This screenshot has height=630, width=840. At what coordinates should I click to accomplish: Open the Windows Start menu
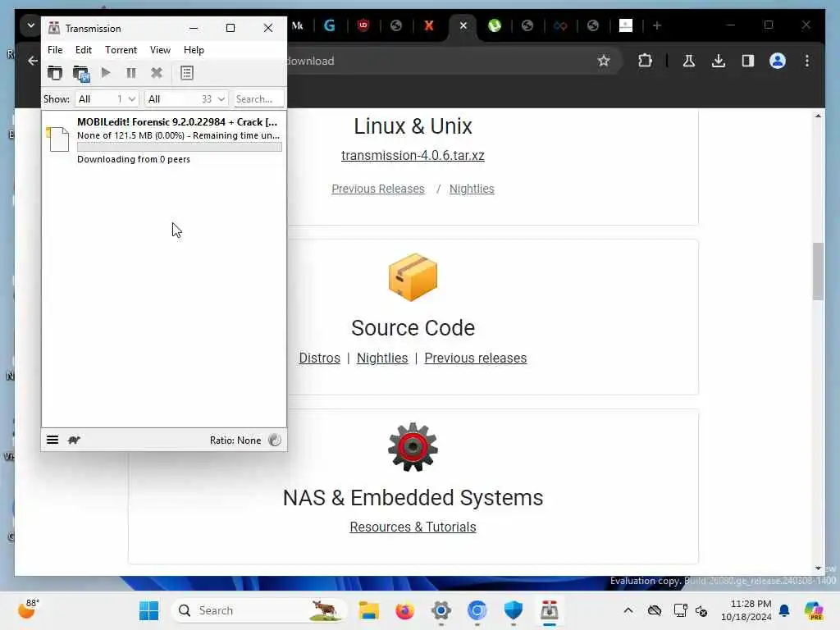click(x=149, y=610)
